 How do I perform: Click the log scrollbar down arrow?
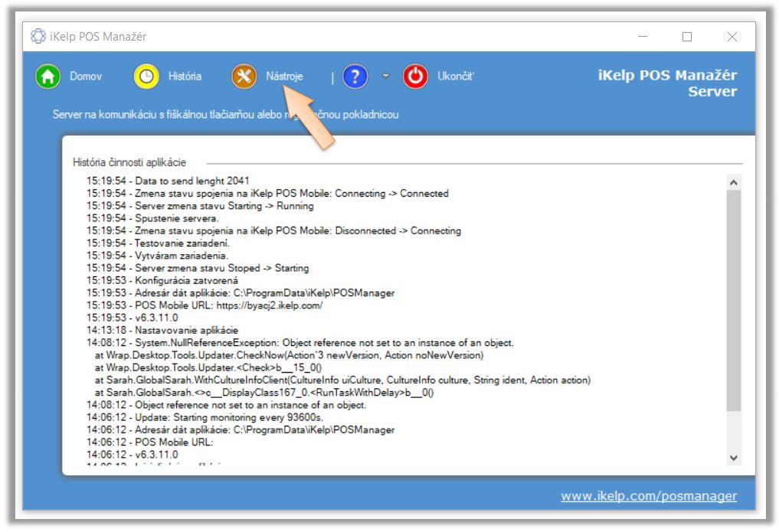[733, 457]
